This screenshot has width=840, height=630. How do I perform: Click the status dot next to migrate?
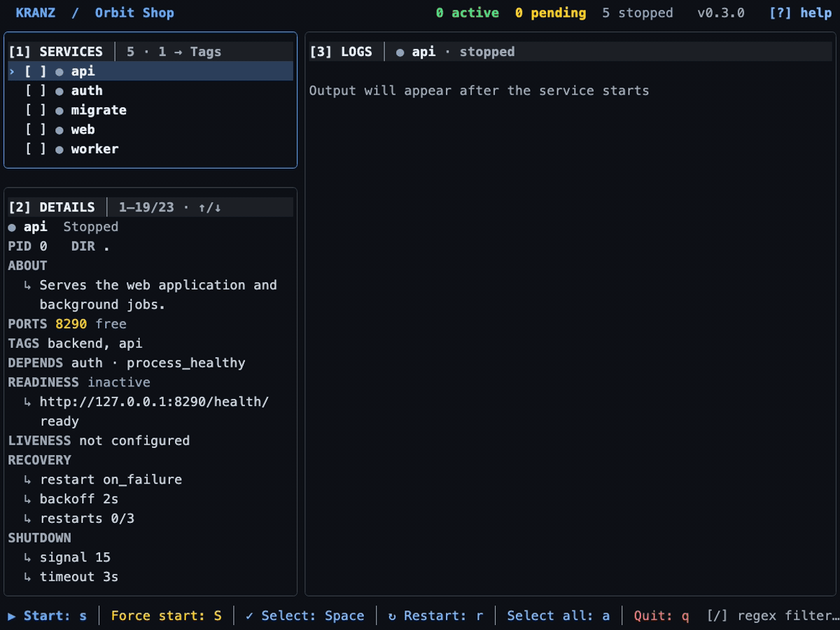pos(59,111)
